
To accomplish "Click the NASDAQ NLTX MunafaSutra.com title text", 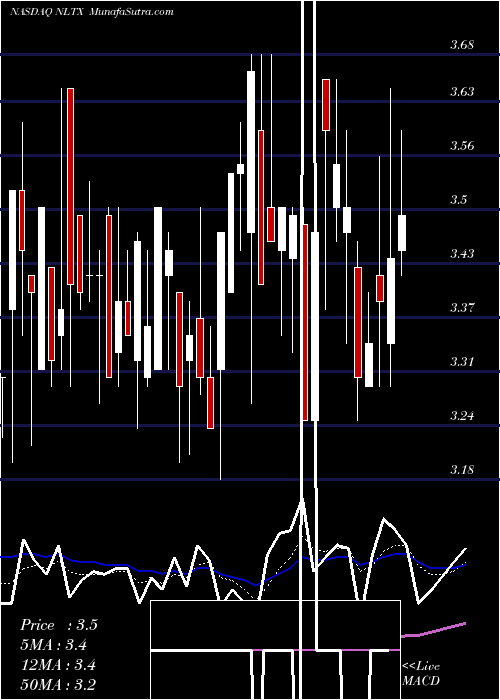I will pyautogui.click(x=92, y=12).
